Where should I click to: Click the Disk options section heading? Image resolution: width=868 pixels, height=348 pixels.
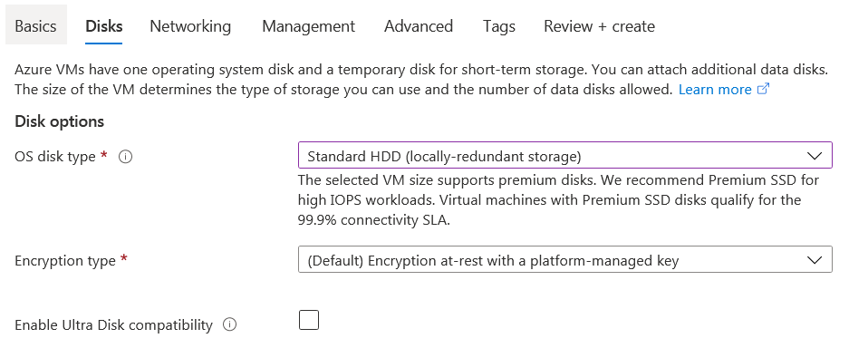(59, 121)
